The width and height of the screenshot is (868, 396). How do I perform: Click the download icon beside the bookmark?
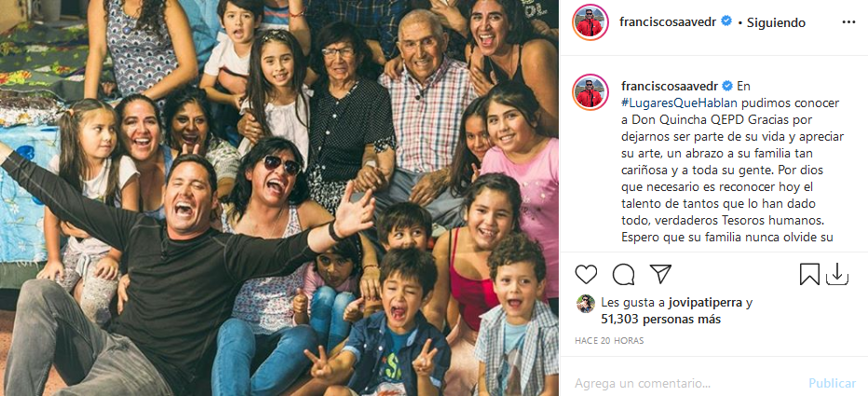coord(837,274)
